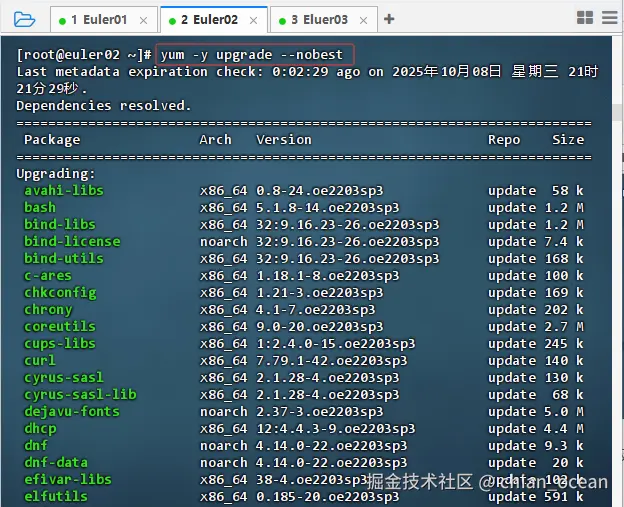This screenshot has height=507, width=624.
Task: Click the 'Upgrading:' line
Action: coord(56,174)
